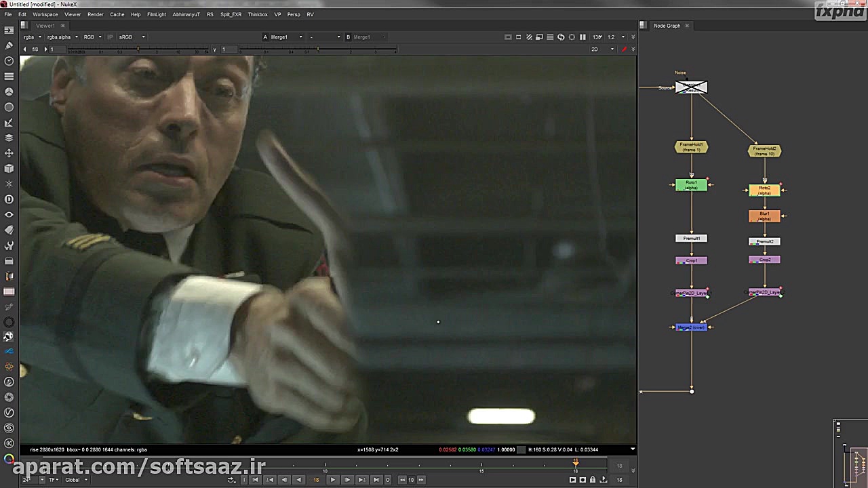This screenshot has height=488, width=868.
Task: Select the Blur1 node in Node Graph
Action: pyautogui.click(x=764, y=216)
